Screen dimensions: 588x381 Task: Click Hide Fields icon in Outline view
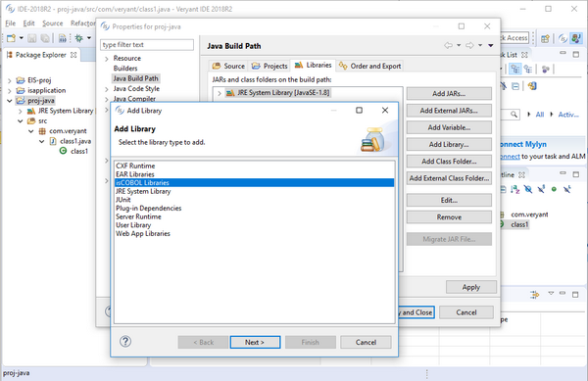pyautogui.click(x=528, y=190)
